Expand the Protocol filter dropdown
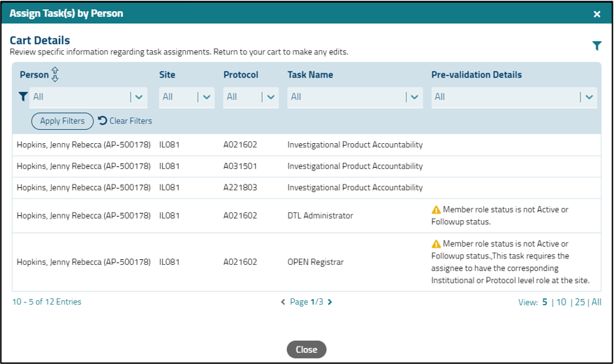Viewport: 614px width, 364px height. [270, 97]
